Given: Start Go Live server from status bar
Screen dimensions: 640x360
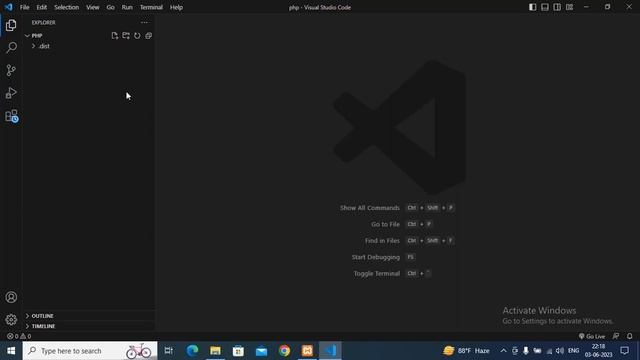Looking at the screenshot, I should pos(592,336).
